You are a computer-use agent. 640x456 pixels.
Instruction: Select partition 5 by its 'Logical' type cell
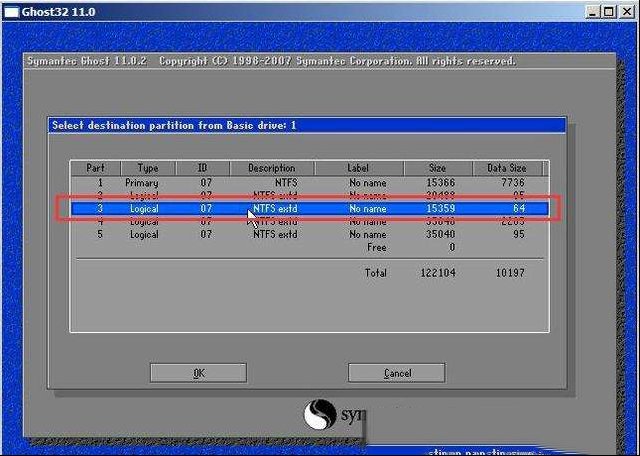(144, 235)
